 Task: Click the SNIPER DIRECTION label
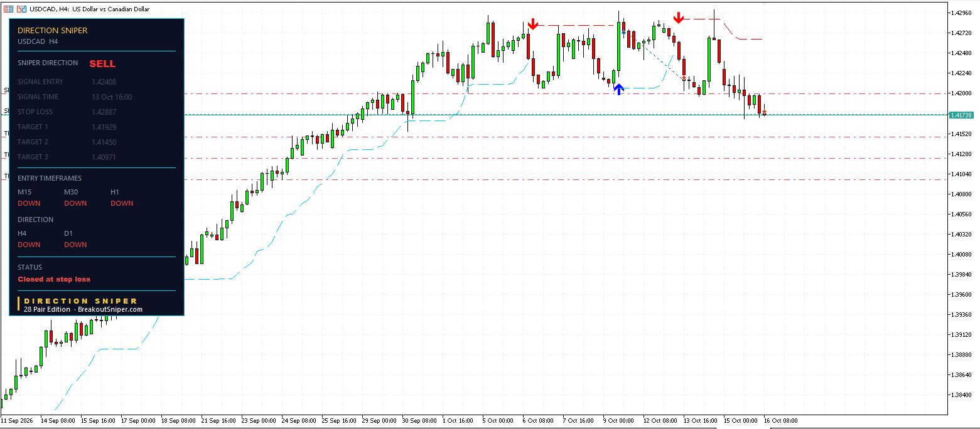coord(48,63)
